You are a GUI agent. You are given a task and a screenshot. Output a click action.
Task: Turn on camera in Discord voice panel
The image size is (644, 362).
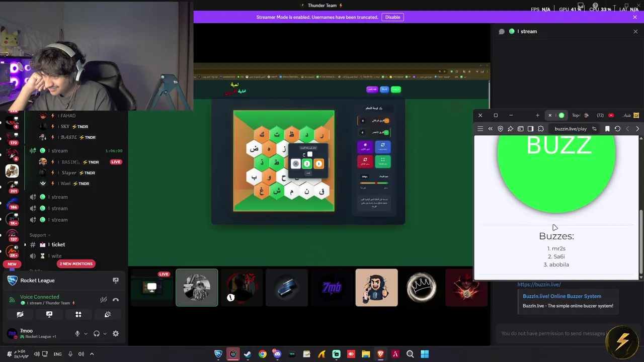[x=20, y=314]
